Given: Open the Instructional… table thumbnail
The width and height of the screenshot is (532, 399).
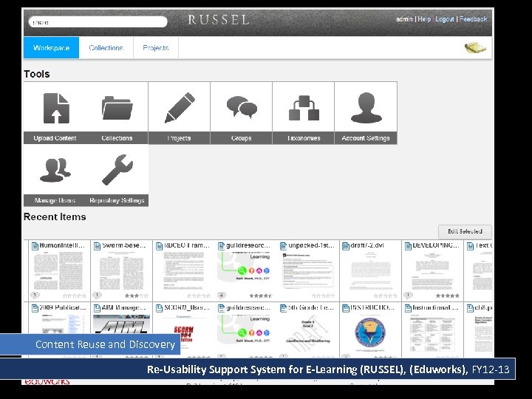Looking at the screenshot, I should coord(432,334).
